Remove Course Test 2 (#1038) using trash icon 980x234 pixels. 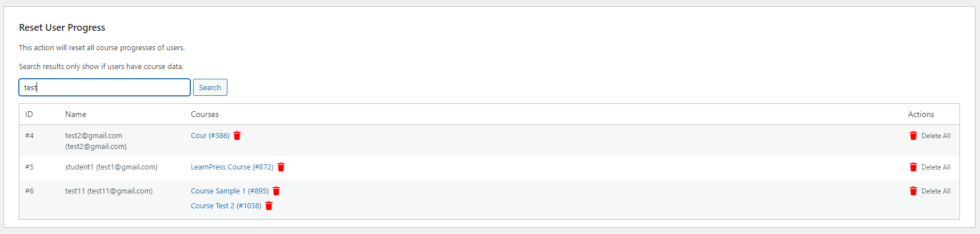[269, 206]
